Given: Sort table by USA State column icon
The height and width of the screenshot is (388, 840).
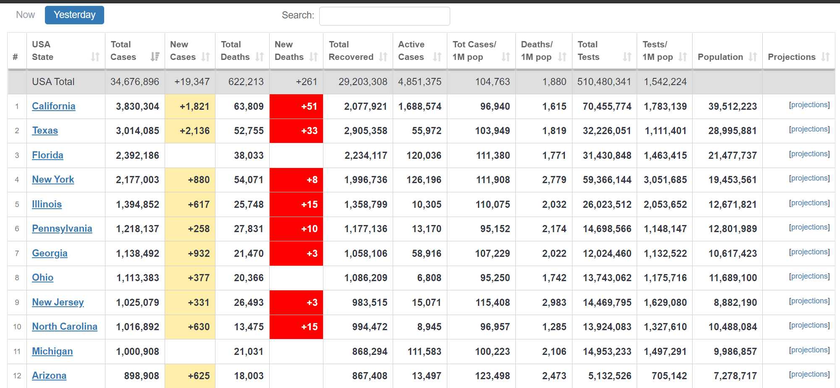Looking at the screenshot, I should coord(95,57).
